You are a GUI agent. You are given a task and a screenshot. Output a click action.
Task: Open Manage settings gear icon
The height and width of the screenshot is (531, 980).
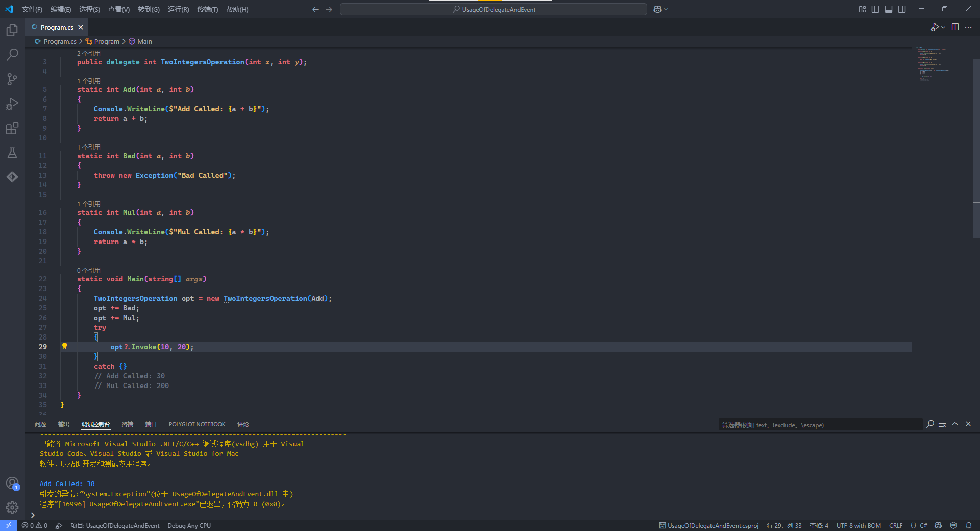click(12, 507)
